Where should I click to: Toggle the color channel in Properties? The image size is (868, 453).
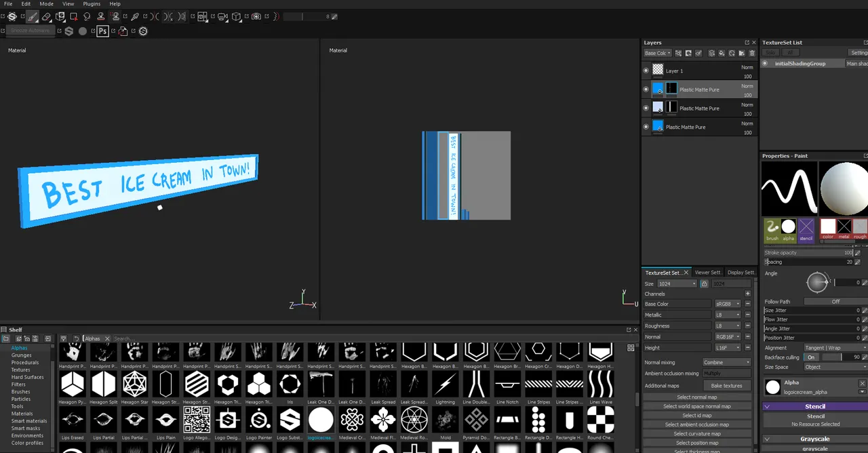[827, 229]
